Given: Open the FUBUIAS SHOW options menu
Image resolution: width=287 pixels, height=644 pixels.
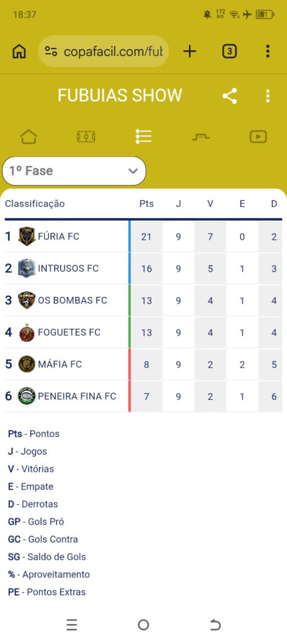Looking at the screenshot, I should pyautogui.click(x=268, y=96).
